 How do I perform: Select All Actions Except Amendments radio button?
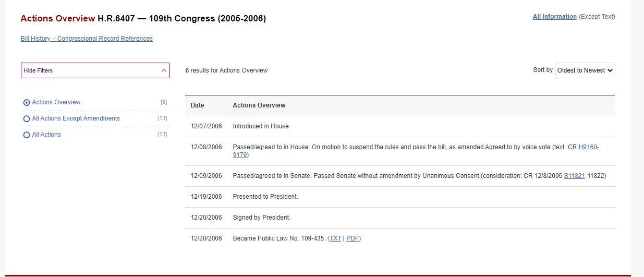coord(27,119)
